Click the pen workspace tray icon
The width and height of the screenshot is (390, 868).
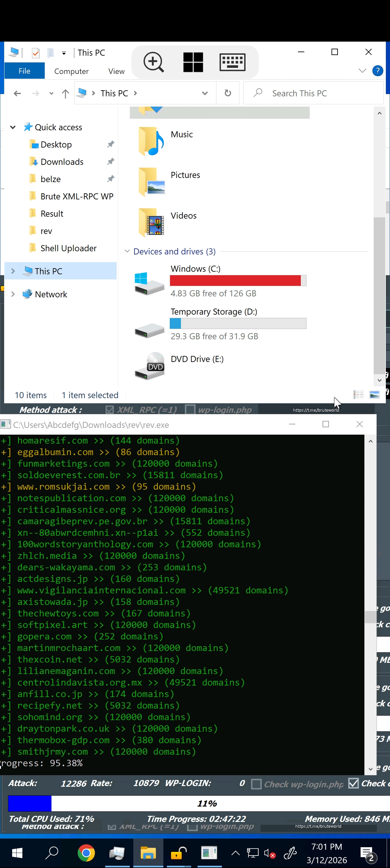(x=290, y=853)
